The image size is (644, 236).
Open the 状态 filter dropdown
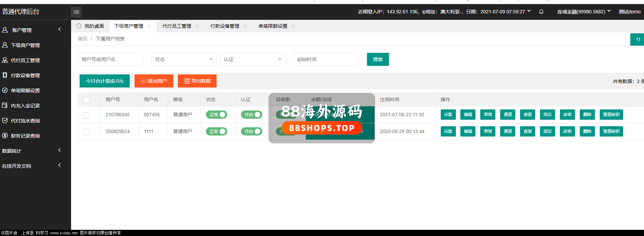[184, 59]
